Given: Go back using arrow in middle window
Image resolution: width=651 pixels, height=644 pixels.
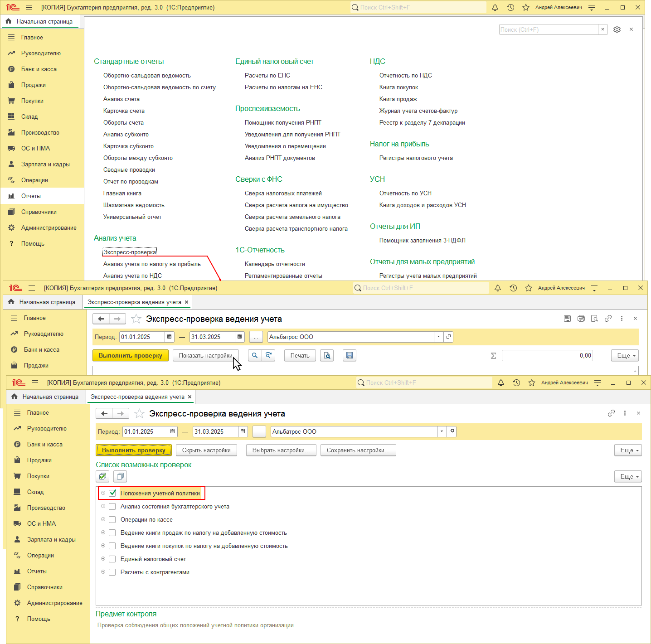Looking at the screenshot, I should 101,319.
